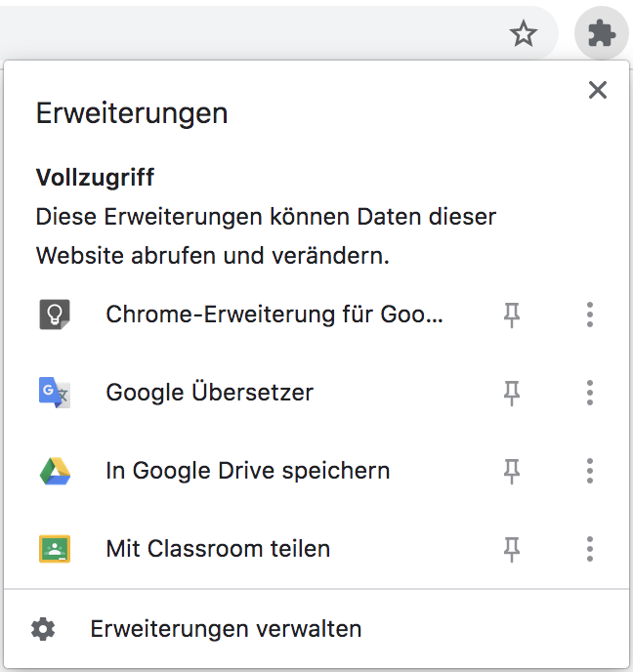Click the gear icon beside Erweiterungen verwalten
Screen dimensions: 633x672
(x=43, y=629)
